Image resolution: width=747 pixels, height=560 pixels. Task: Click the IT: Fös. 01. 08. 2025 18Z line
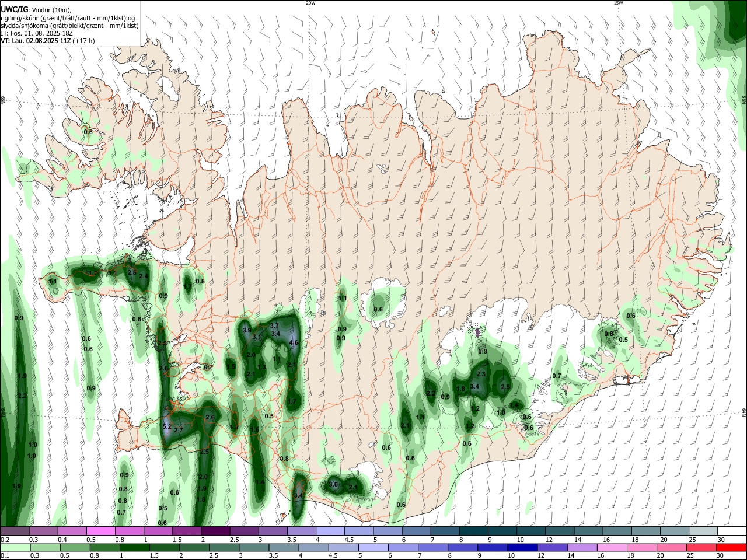point(37,33)
